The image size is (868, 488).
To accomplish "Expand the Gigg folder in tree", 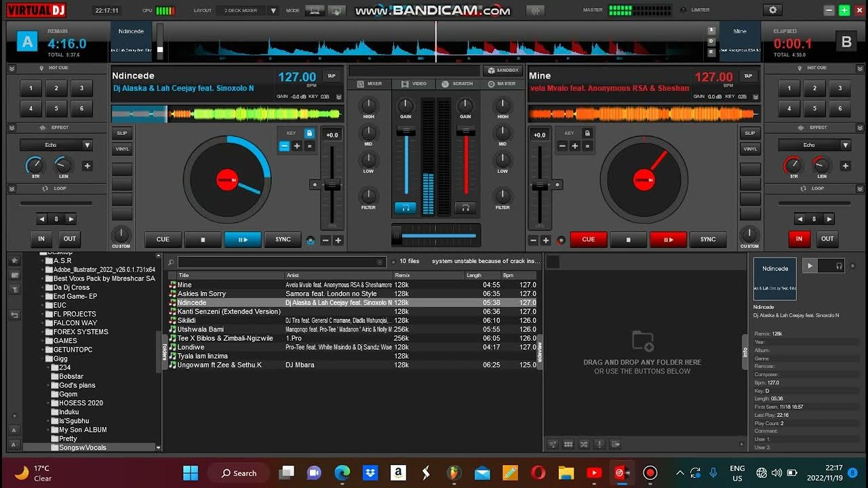I will [x=42, y=359].
